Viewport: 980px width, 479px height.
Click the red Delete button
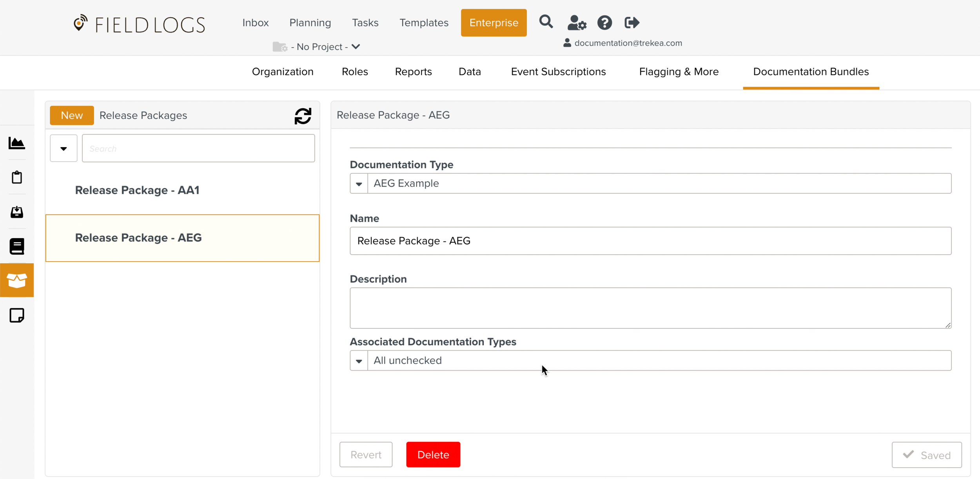(x=433, y=455)
